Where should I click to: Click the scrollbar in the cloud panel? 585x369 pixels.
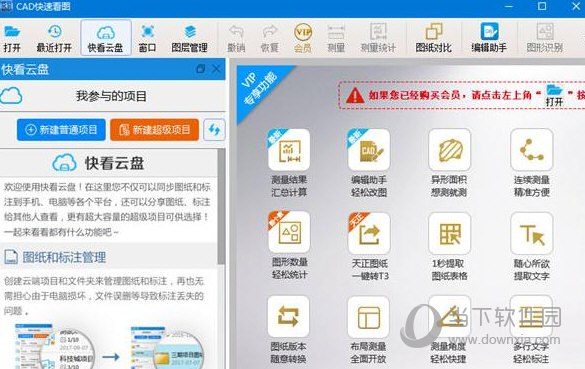click(x=221, y=207)
